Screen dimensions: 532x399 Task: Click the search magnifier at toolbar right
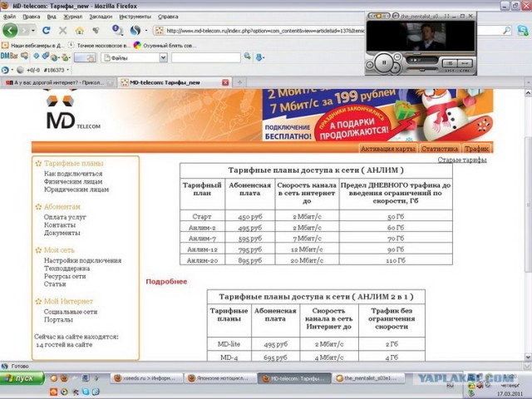point(506,31)
